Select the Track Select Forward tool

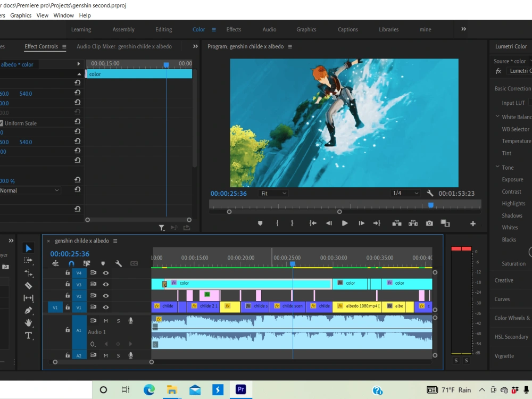tap(28, 261)
